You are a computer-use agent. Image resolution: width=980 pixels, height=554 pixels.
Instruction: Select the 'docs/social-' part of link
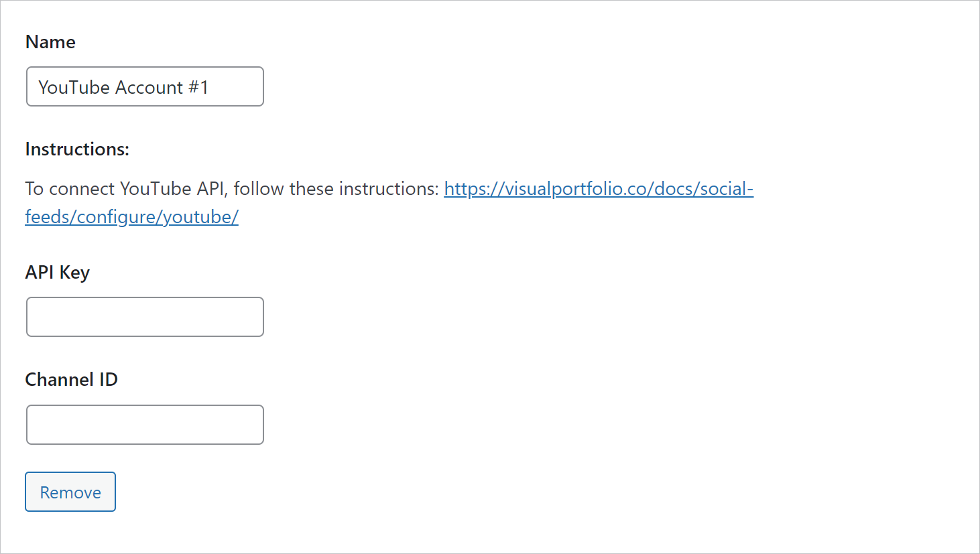pyautogui.click(x=704, y=189)
